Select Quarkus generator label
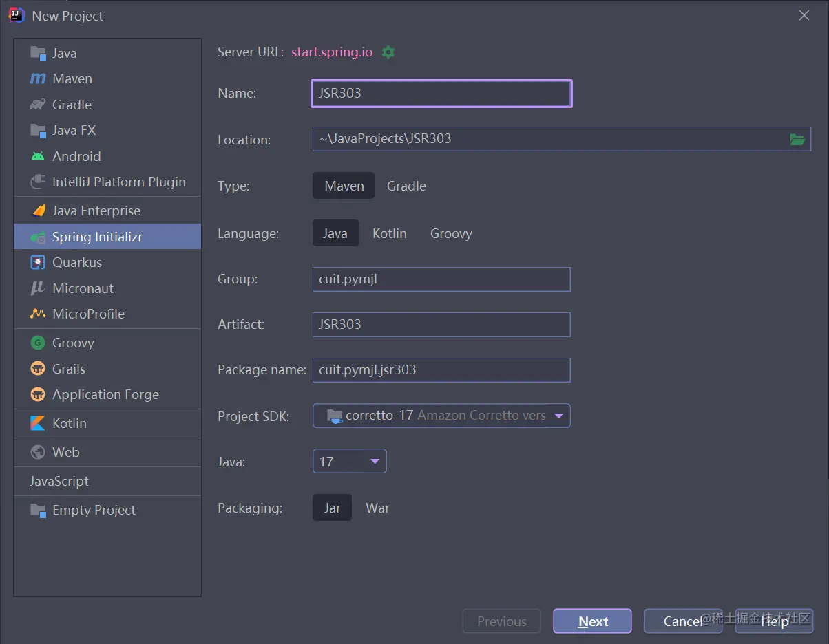This screenshot has height=644, width=829. pos(77,262)
